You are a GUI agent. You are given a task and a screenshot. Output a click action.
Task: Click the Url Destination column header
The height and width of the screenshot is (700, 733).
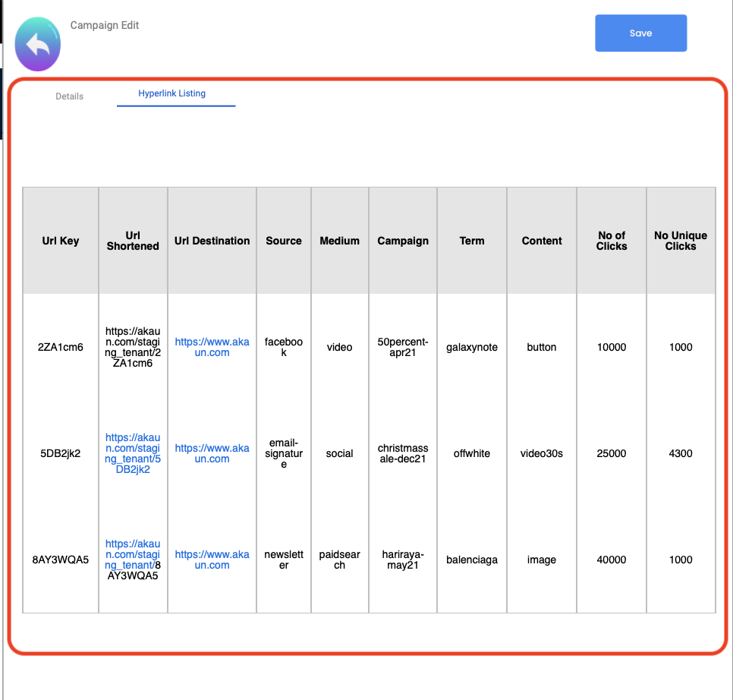tap(212, 241)
